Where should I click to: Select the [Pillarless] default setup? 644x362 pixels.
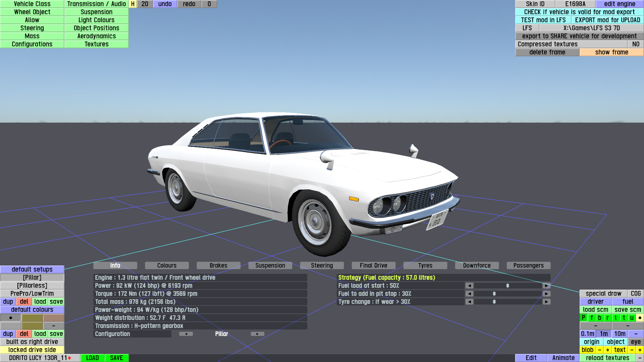pos(32,286)
